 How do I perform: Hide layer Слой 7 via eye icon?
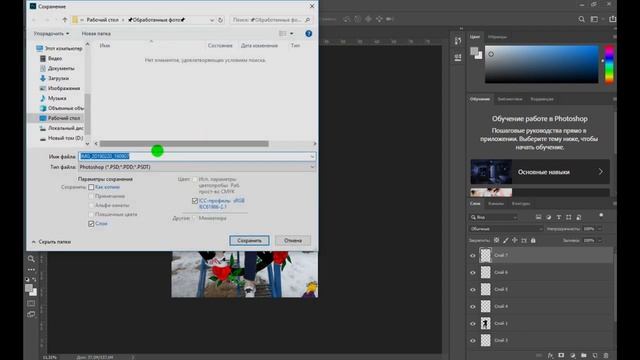(473, 256)
